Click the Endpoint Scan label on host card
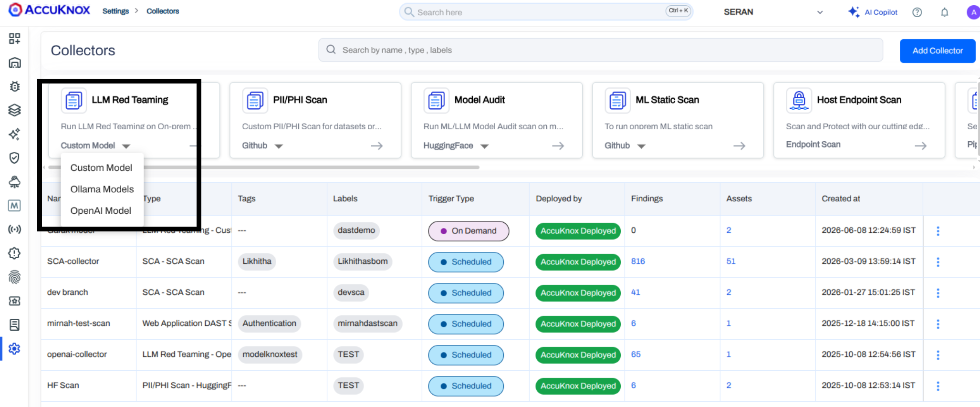 click(813, 144)
